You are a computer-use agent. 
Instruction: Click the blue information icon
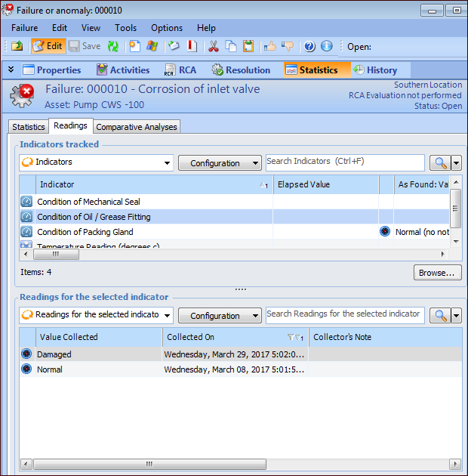pyautogui.click(x=327, y=46)
